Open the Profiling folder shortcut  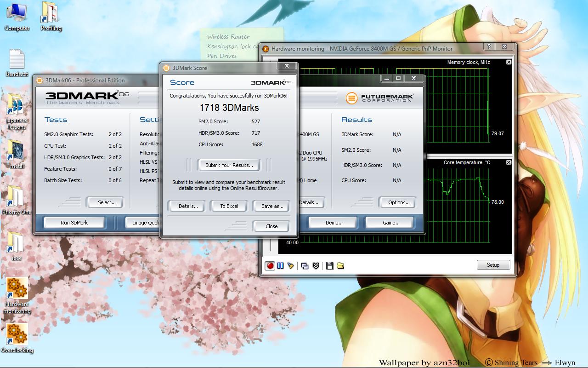[x=51, y=17]
